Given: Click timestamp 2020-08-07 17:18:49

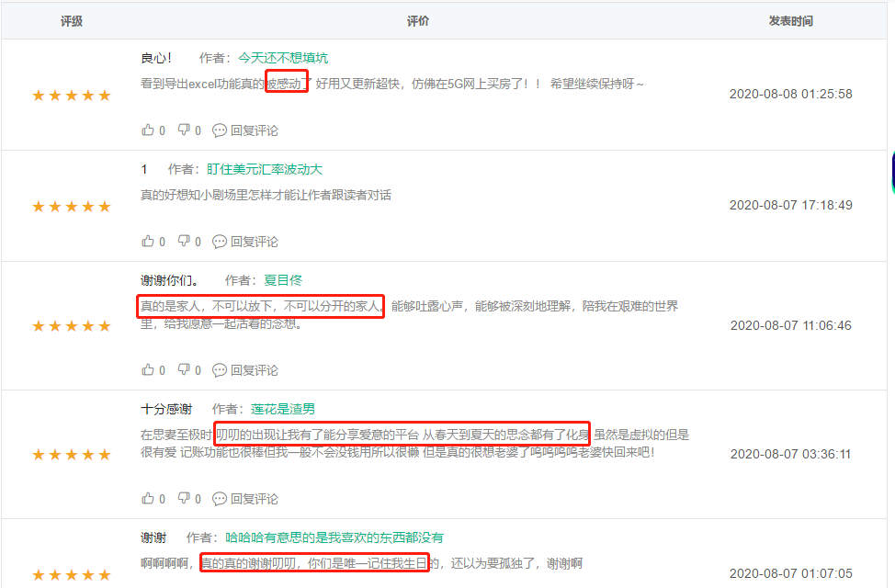Looking at the screenshot, I should (x=790, y=205).
